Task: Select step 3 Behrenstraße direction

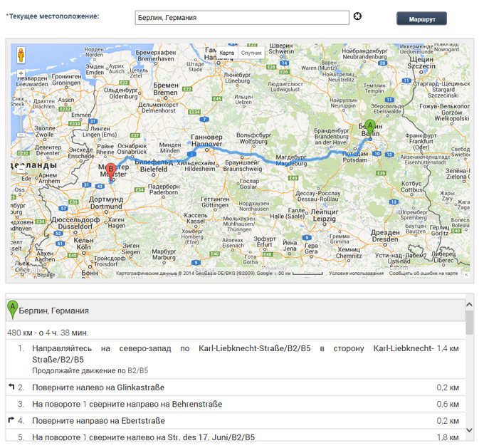Action: [236, 404]
